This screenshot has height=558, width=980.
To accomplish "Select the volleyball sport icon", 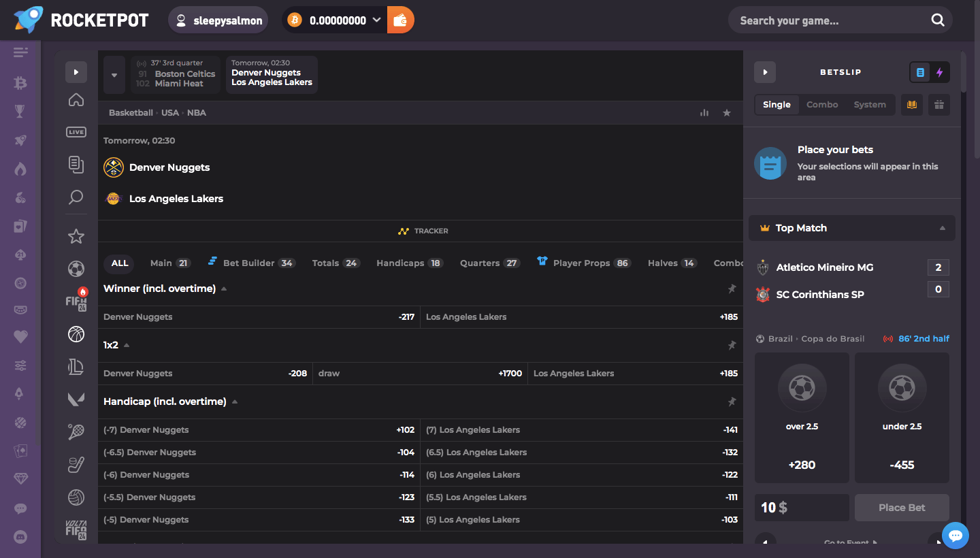I will 76,497.
